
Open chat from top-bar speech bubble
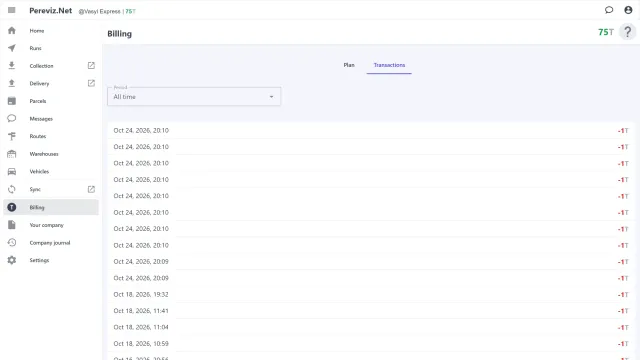tap(609, 10)
